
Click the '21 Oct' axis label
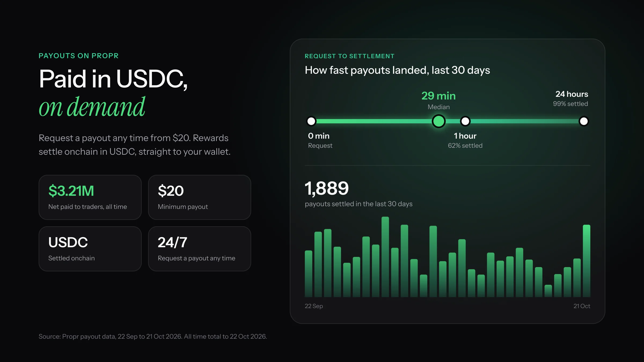coord(582,306)
